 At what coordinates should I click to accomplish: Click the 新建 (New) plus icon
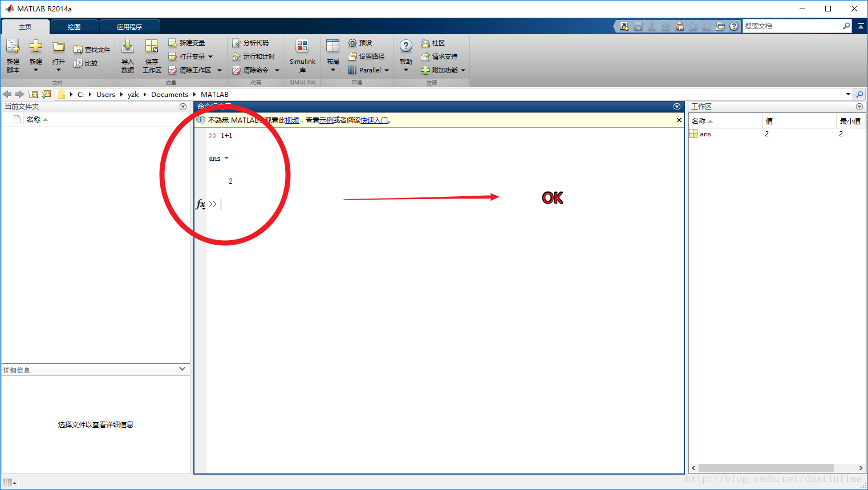(x=35, y=47)
